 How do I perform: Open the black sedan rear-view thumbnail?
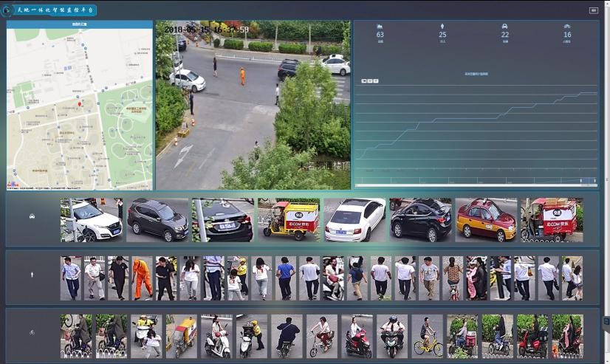click(222, 220)
